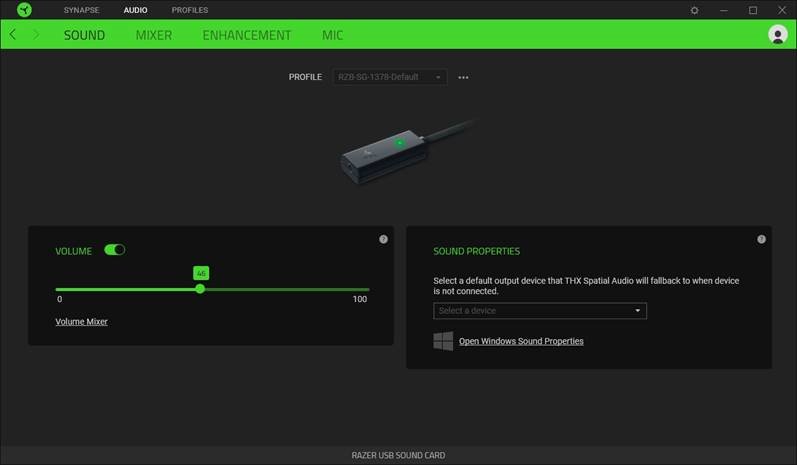Viewport: 797px width, 465px height.
Task: Click the Razer logo icon
Action: pos(24,10)
